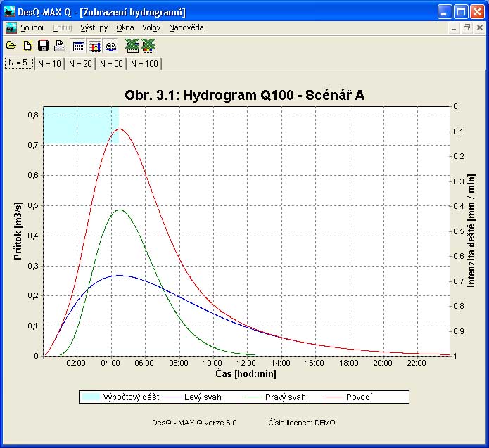
Task: Open the Volby menu
Action: pyautogui.click(x=151, y=27)
